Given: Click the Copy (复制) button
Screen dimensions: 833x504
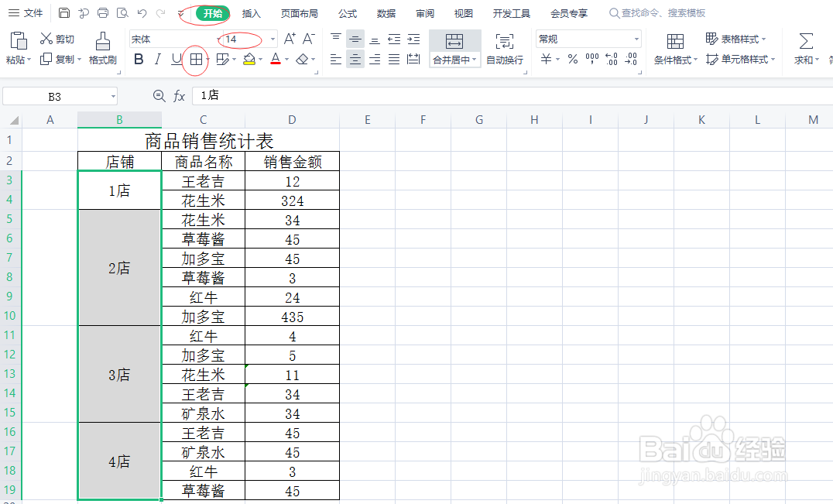Looking at the screenshot, I should click(57, 59).
